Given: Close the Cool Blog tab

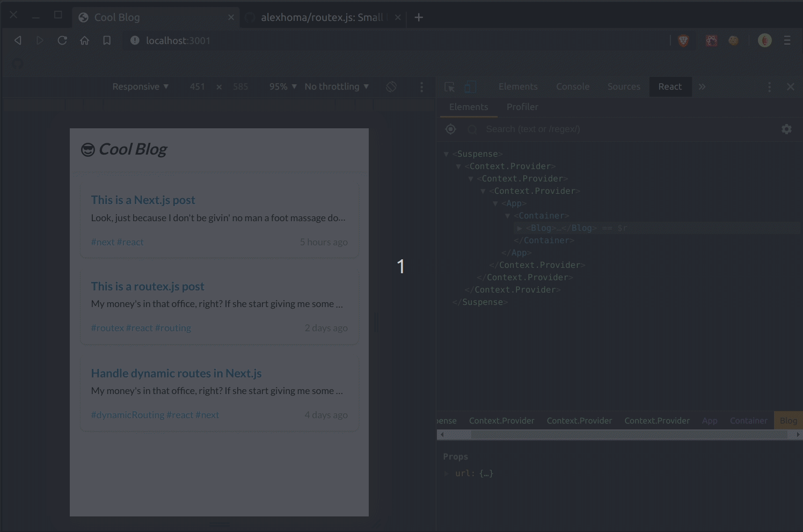Looking at the screenshot, I should [x=231, y=17].
